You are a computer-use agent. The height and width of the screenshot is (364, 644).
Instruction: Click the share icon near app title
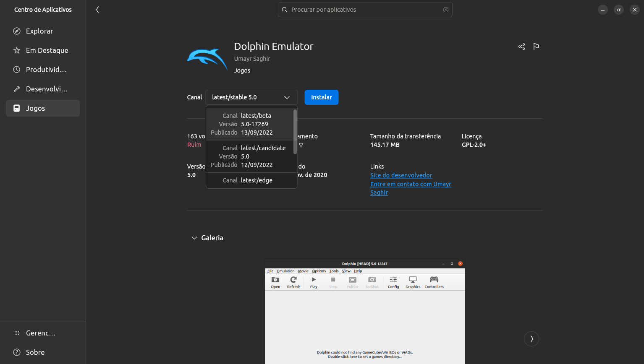[521, 47]
